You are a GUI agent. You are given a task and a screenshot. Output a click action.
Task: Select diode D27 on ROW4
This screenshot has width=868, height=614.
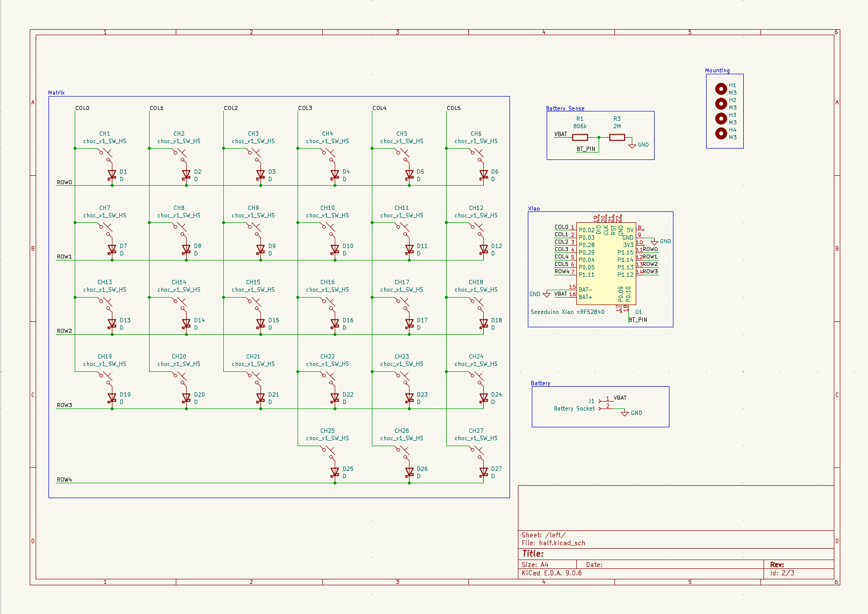coord(484,472)
